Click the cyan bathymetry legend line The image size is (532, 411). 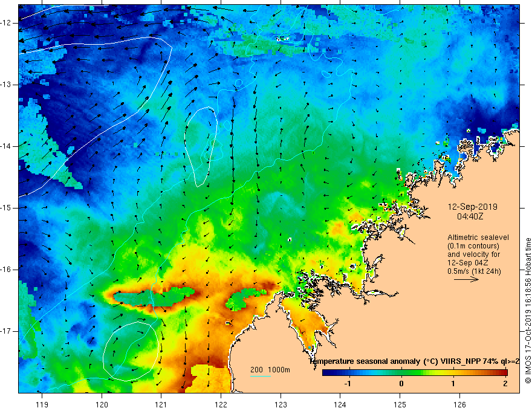tap(260, 376)
